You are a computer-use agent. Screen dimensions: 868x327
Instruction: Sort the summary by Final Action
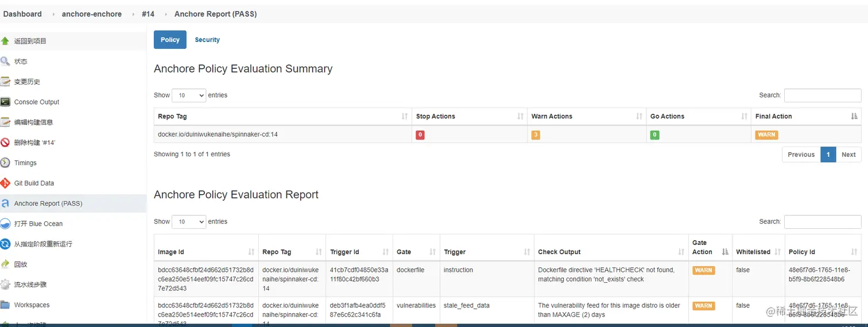coord(806,116)
